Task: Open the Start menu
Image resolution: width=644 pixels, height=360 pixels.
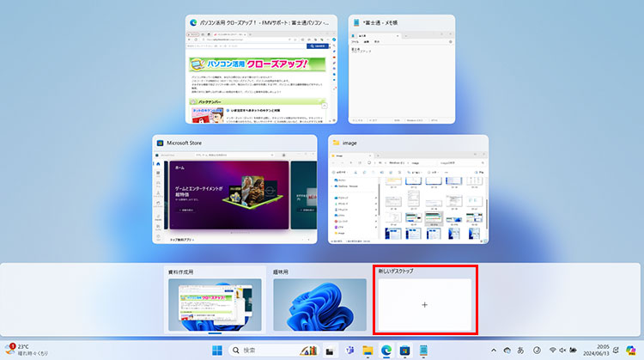Action: click(217, 351)
